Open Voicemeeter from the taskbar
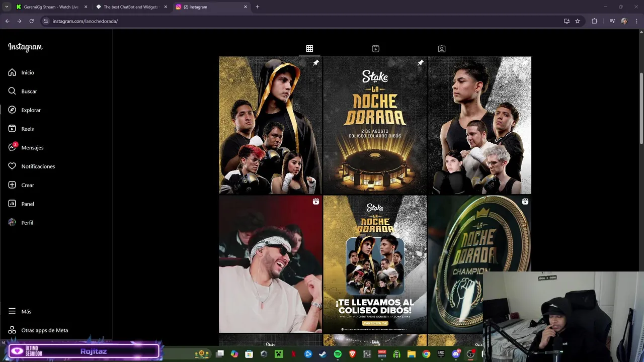This screenshot has height=362, width=644. click(x=382, y=354)
